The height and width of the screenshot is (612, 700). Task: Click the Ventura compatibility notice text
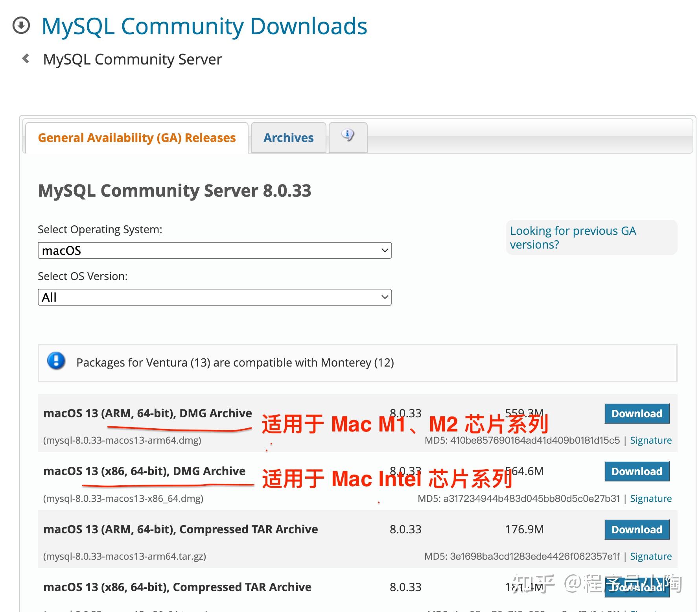(x=235, y=362)
